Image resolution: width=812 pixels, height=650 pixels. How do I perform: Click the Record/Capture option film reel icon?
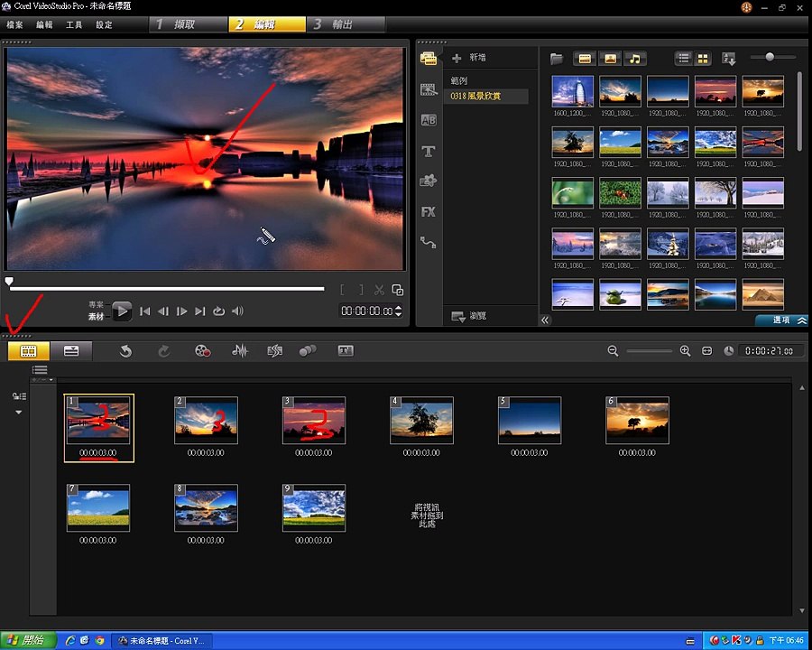(202, 351)
